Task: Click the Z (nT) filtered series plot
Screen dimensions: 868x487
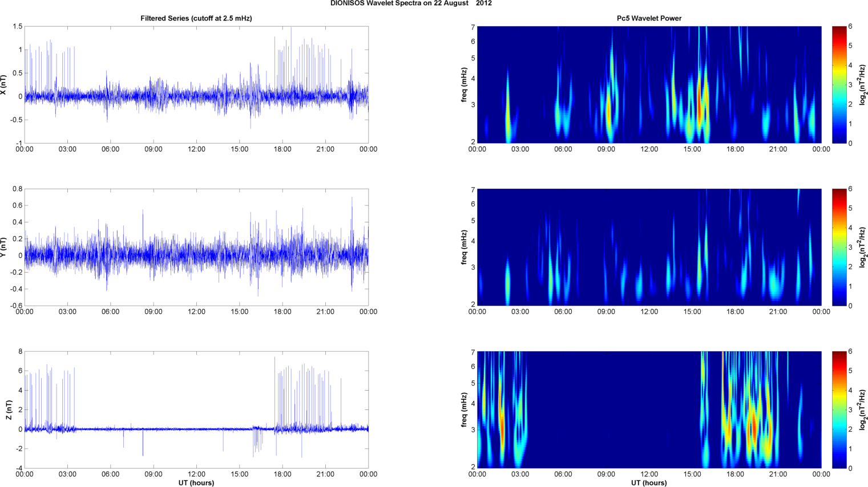Action: click(x=196, y=410)
